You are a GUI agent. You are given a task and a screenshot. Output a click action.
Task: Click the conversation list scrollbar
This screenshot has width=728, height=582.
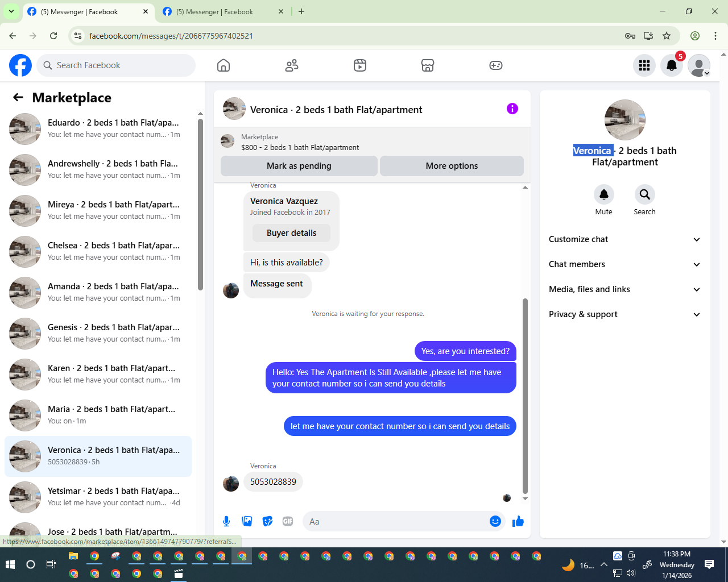click(x=200, y=205)
